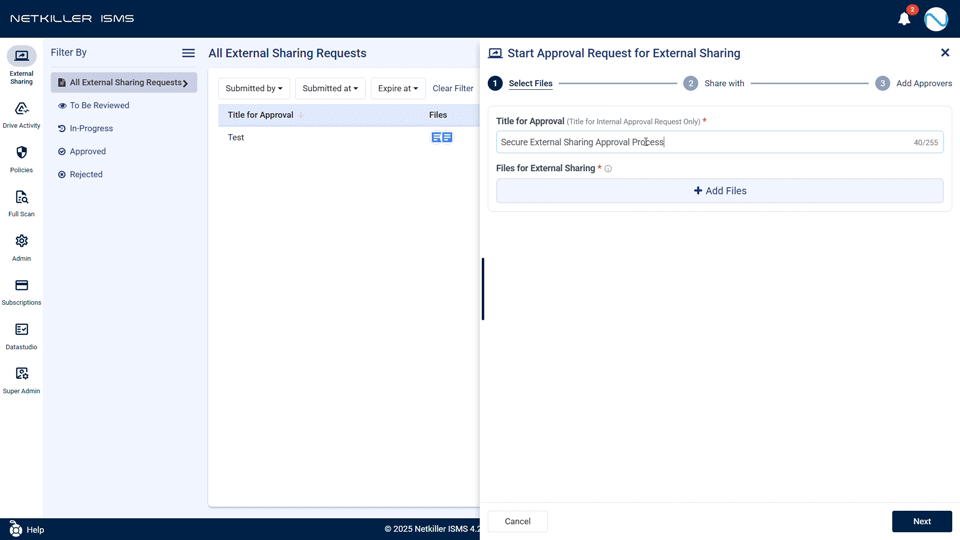
Task: Expand the Submitted at dropdown
Action: click(330, 89)
